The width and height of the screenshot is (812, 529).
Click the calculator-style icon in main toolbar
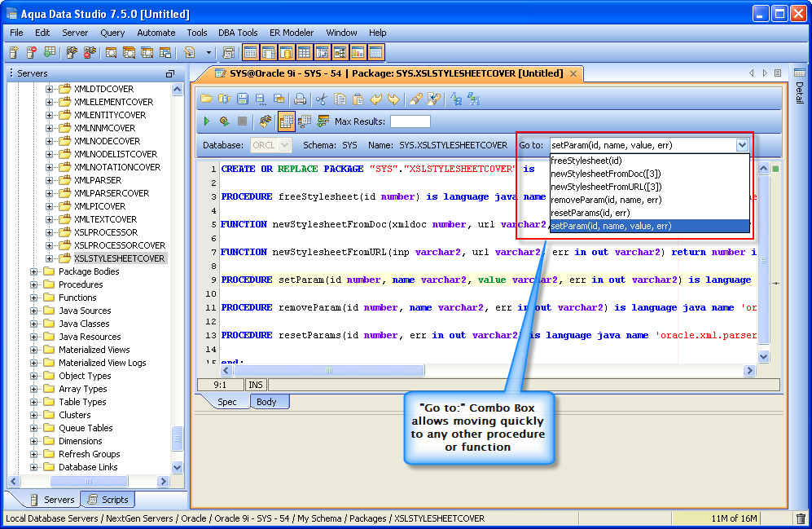(x=228, y=52)
